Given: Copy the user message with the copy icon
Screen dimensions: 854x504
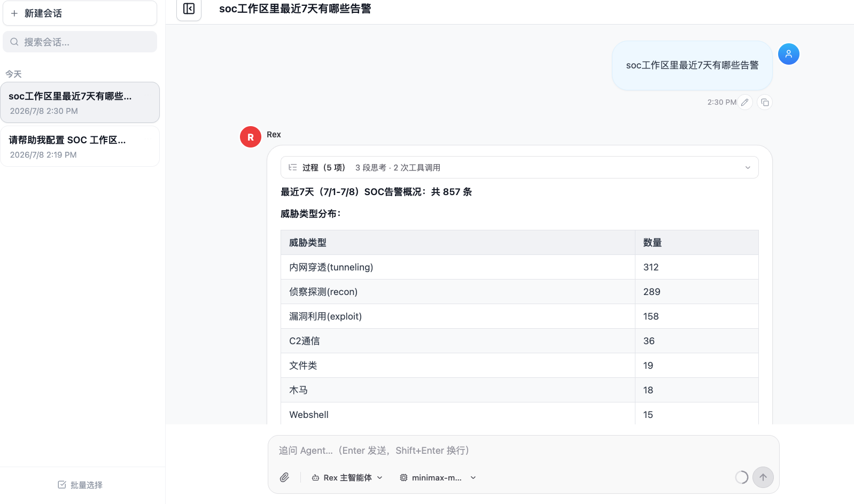Looking at the screenshot, I should pos(765,102).
